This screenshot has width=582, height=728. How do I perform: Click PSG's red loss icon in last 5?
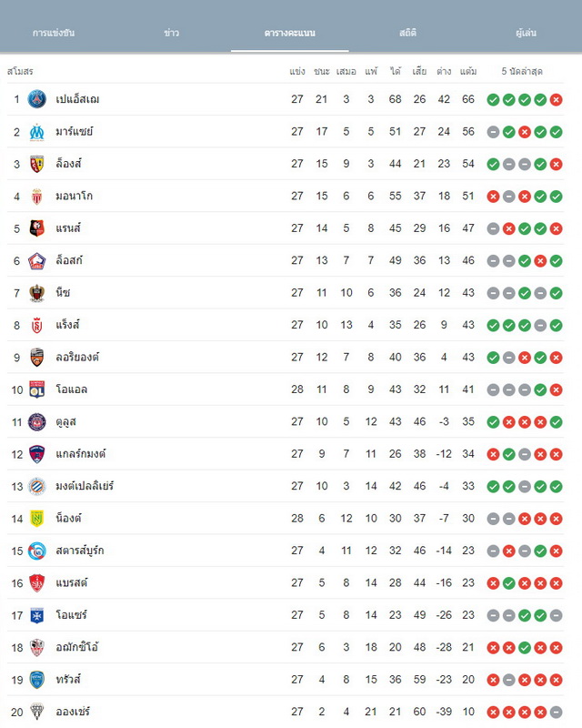[556, 100]
